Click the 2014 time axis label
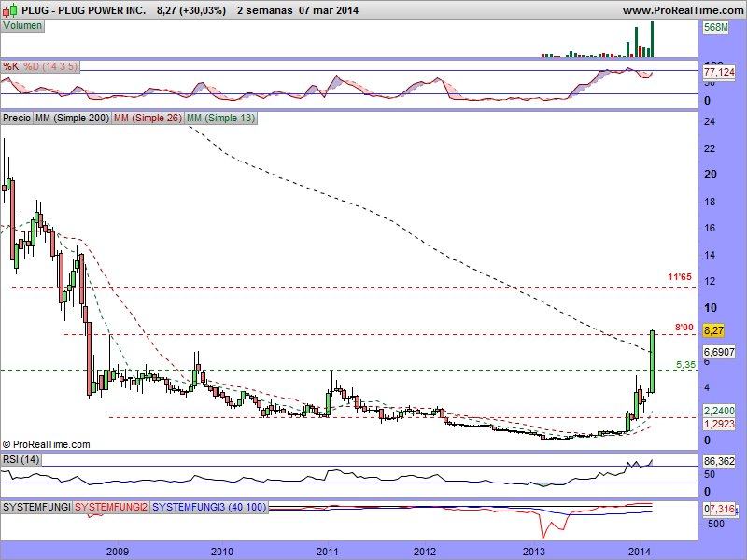The image size is (747, 560). coord(640,552)
